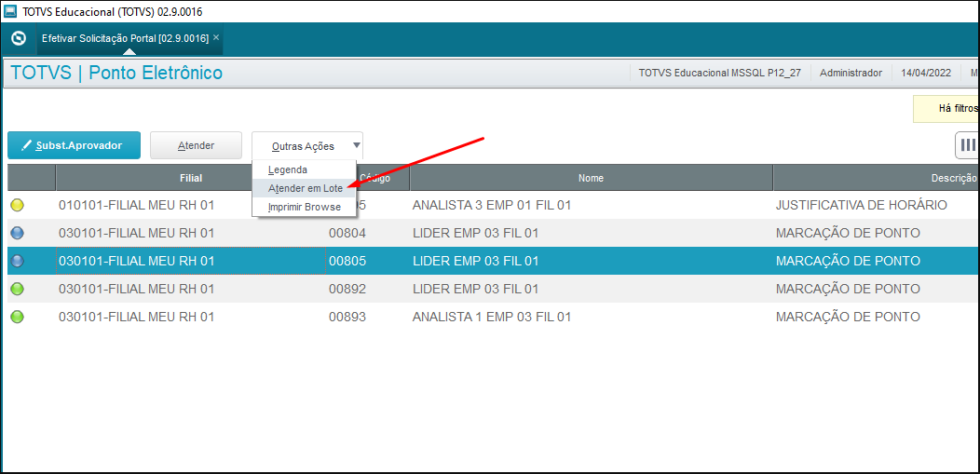Click the name ANALISTA 1 EMP 03 FIL 01

pos(492,317)
